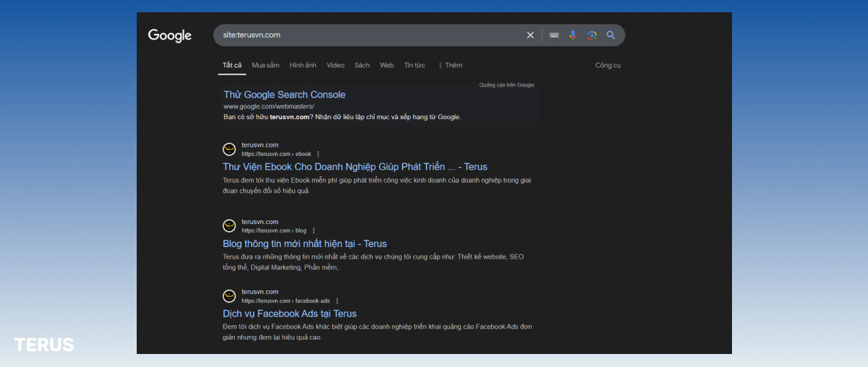The height and width of the screenshot is (367, 868).
Task: Clear the search box with X icon
Action: coord(530,35)
